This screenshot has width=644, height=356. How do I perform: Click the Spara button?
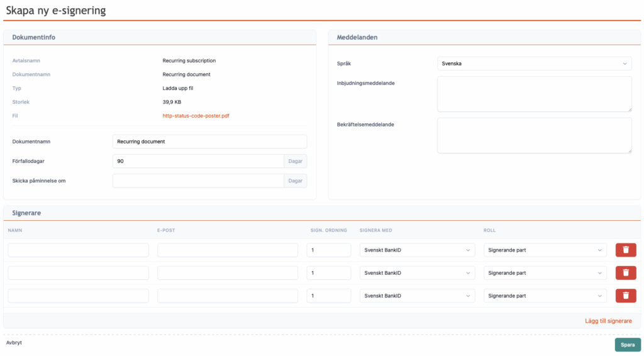(627, 345)
